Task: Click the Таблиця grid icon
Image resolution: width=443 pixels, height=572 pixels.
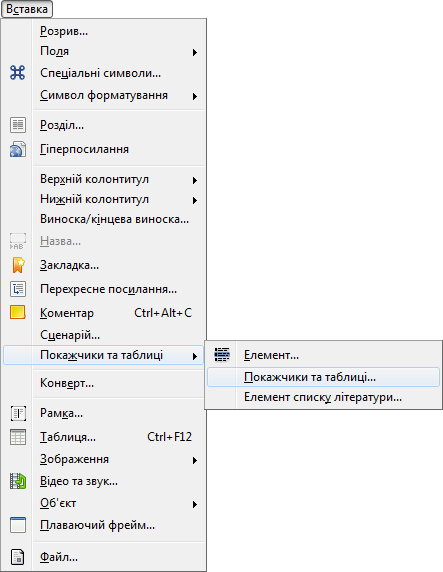Action: click(x=18, y=437)
